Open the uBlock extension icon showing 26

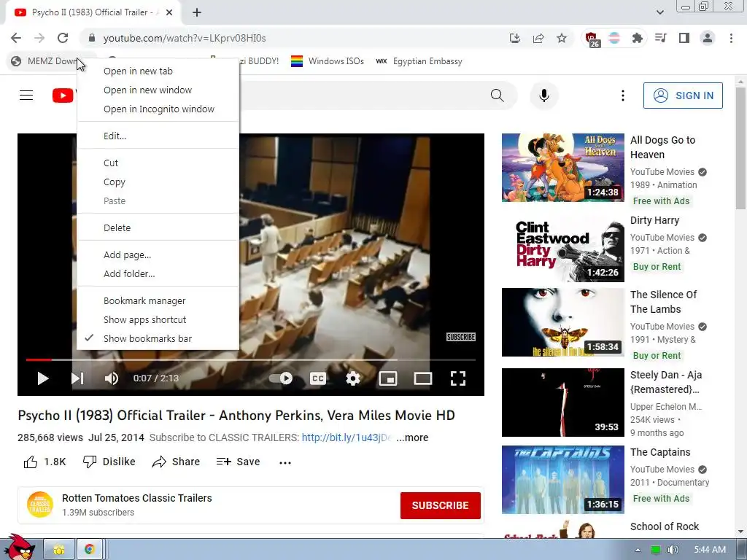coord(592,39)
